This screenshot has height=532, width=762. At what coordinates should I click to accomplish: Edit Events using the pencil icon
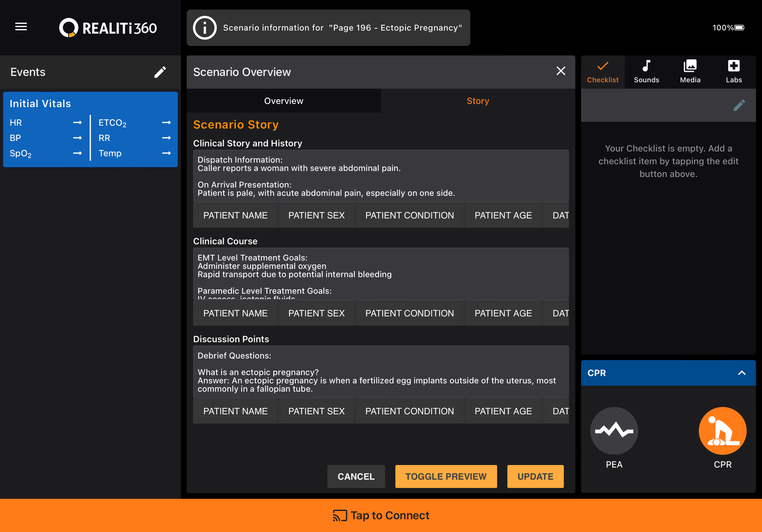160,72
